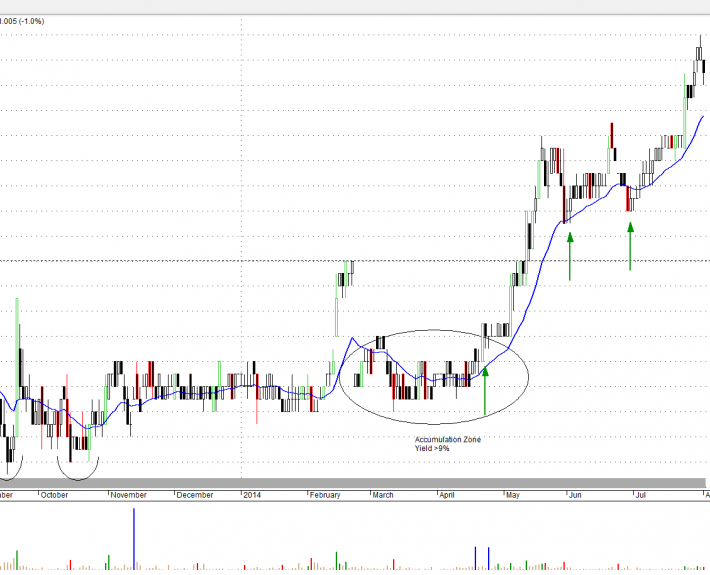The height and width of the screenshot is (575, 710).
Task: Click the (-1.0%) price change label
Action: [27, 20]
